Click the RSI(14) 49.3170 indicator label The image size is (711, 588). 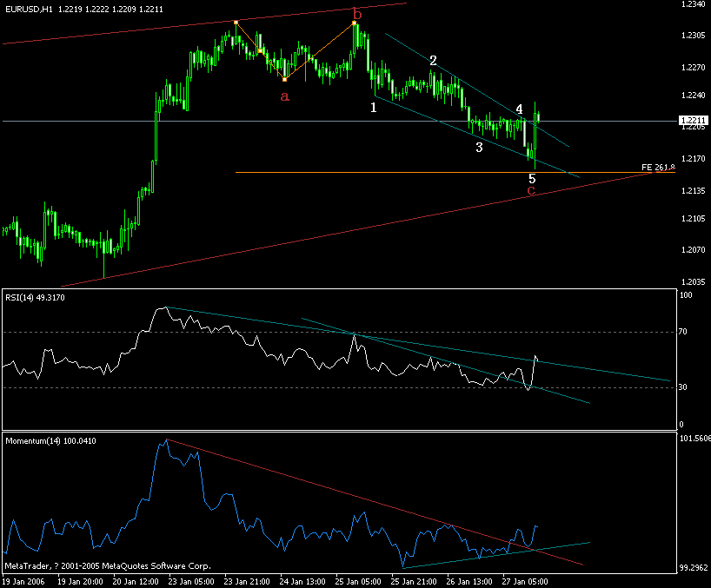tap(35, 298)
